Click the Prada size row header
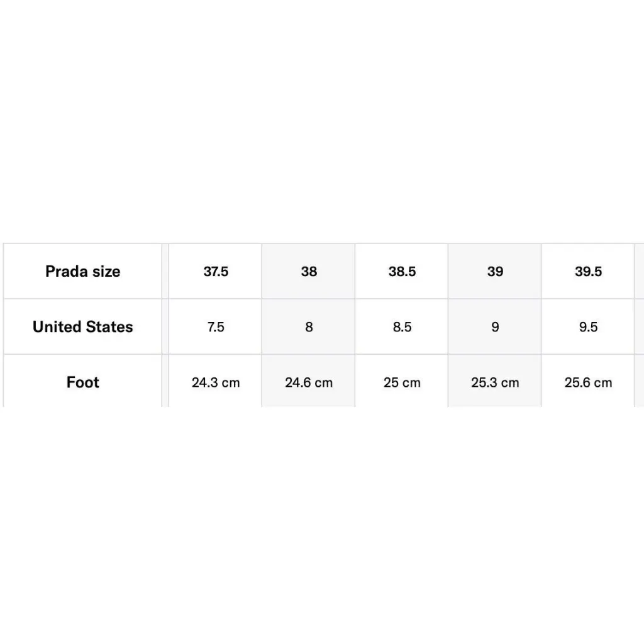This screenshot has height=644, width=644. pos(82,272)
